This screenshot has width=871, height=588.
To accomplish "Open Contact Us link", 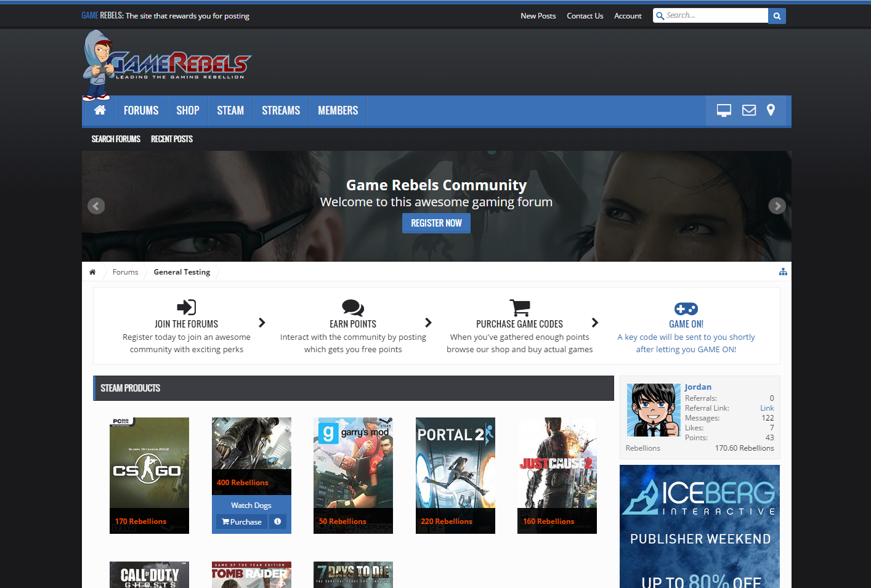I will point(585,16).
